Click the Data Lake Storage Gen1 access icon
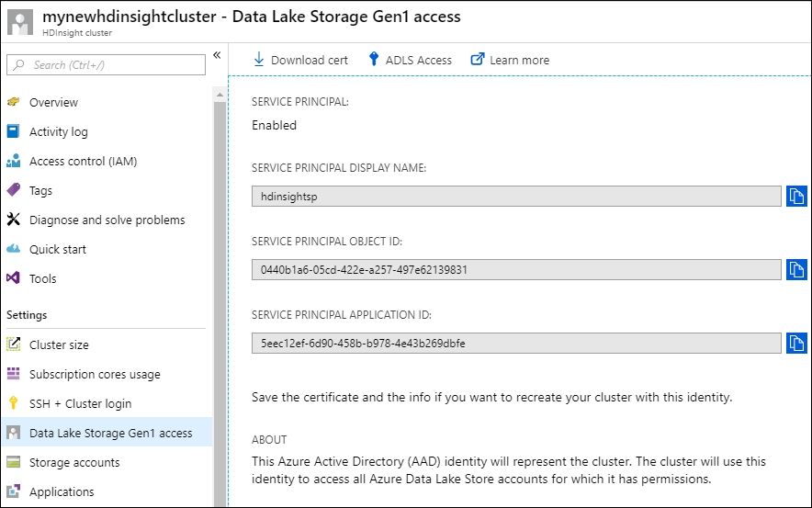The height and width of the screenshot is (508, 812). (x=14, y=433)
